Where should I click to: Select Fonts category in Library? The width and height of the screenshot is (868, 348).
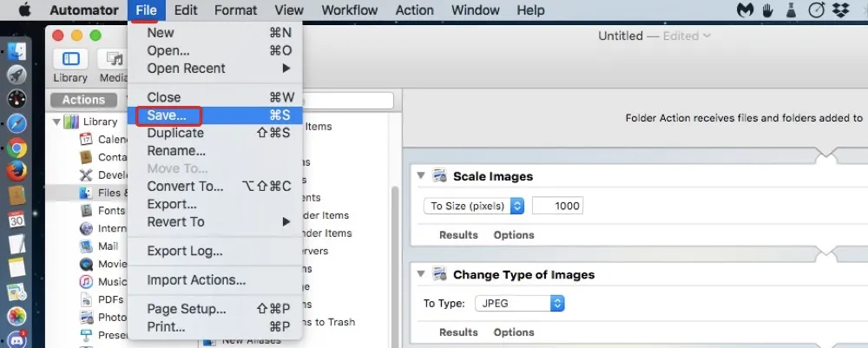tap(102, 210)
